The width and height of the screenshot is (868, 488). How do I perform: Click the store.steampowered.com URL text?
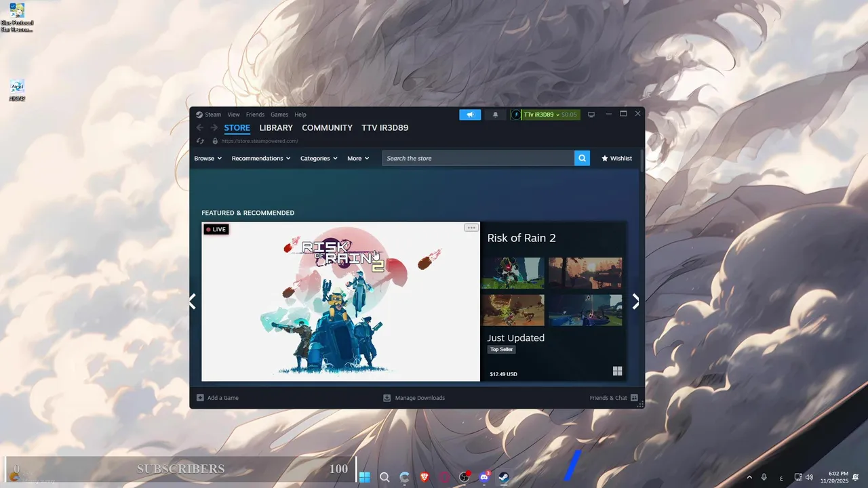pos(260,141)
